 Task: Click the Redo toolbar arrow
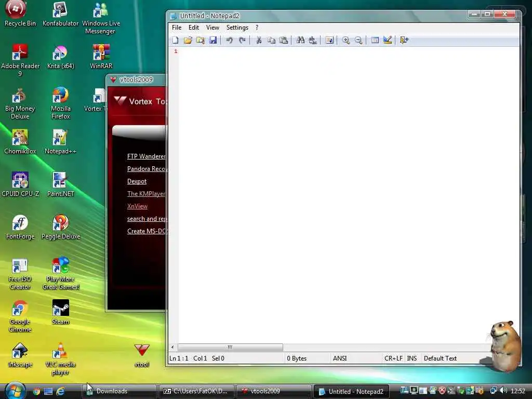[242, 40]
